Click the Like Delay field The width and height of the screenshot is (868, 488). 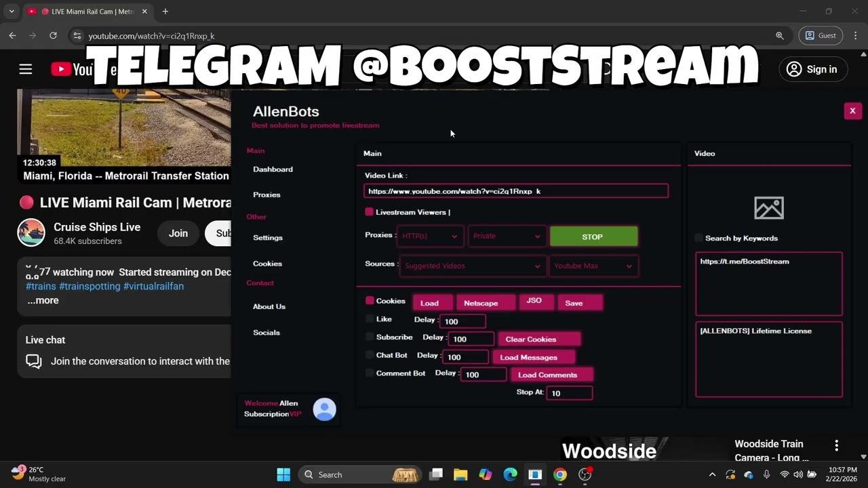pos(463,321)
